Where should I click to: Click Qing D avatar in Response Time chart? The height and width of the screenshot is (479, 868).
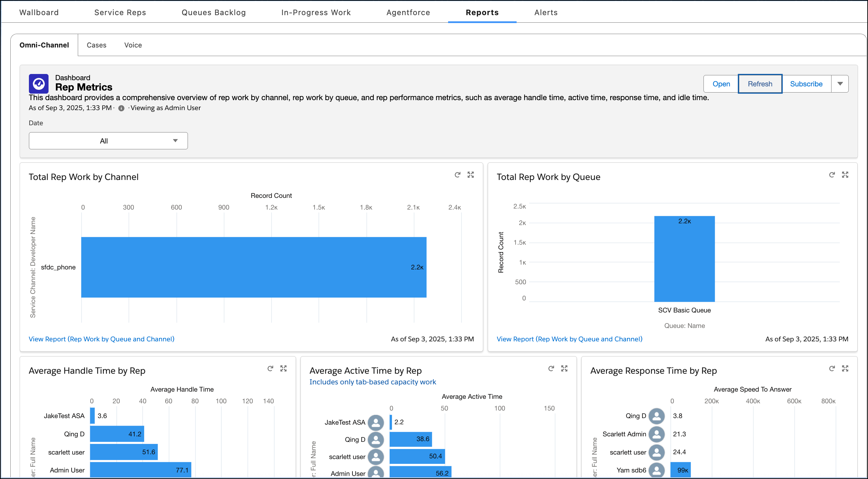click(x=657, y=416)
